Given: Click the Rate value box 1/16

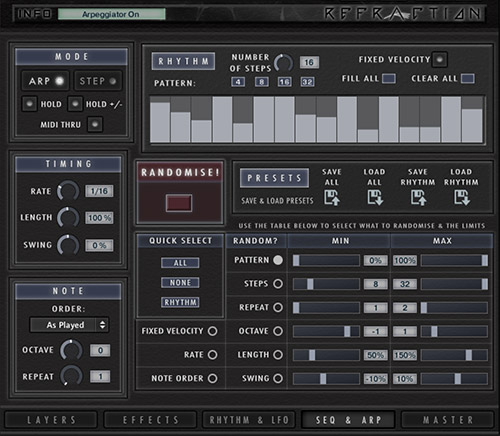Looking at the screenshot, I should point(99,191).
